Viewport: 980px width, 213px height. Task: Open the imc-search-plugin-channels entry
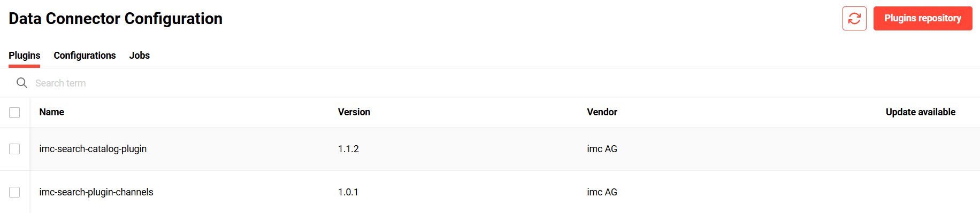96,192
